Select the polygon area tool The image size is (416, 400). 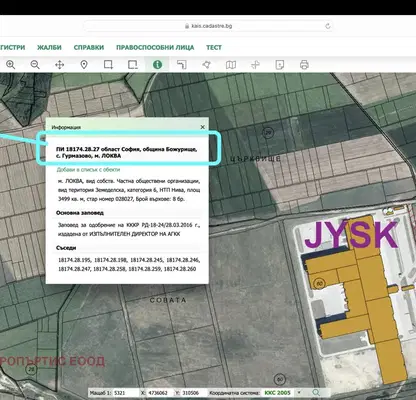(206, 65)
